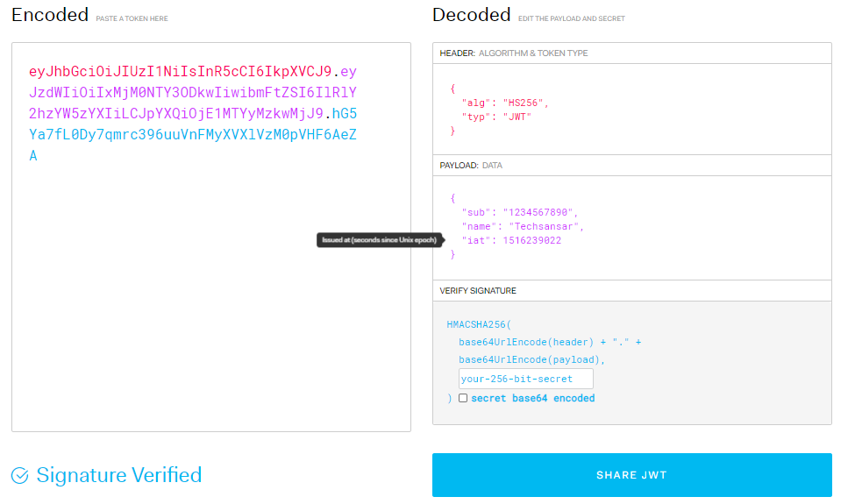This screenshot has height=504, width=855.
Task: Click the VERIFY SIGNATURE section label
Action: point(478,290)
